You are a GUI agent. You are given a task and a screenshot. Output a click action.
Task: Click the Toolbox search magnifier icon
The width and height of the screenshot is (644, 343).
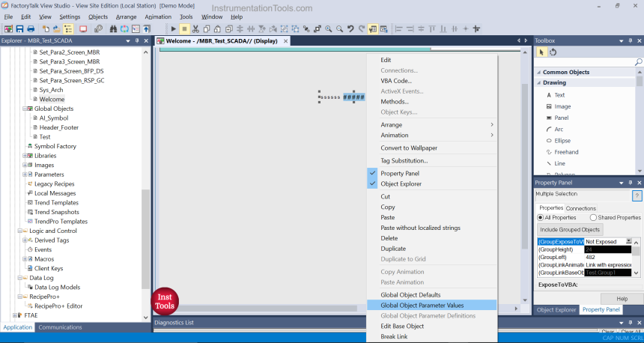pos(638,62)
